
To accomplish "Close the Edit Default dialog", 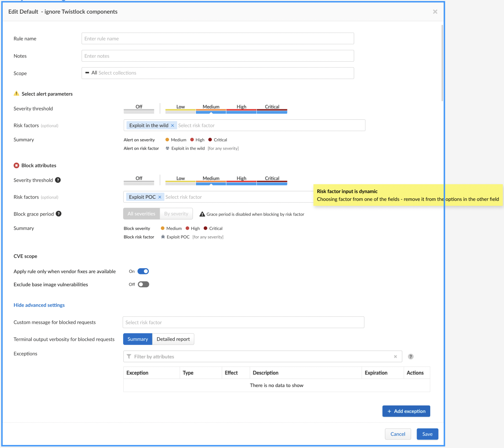I will coord(435,12).
